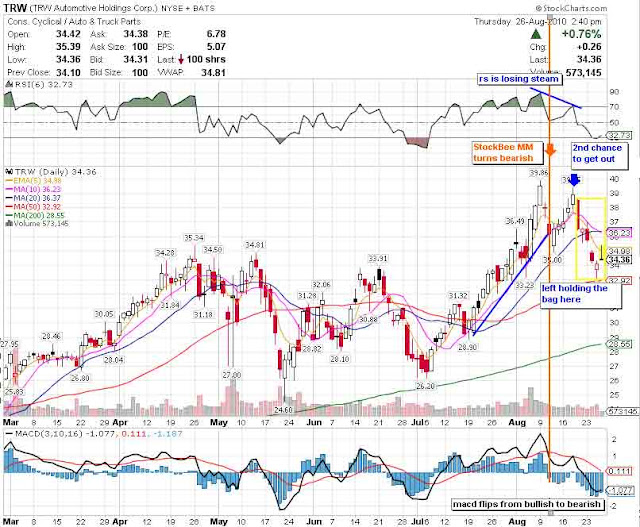Click the 39.86 peak price label
The image size is (640, 527).
539,173
